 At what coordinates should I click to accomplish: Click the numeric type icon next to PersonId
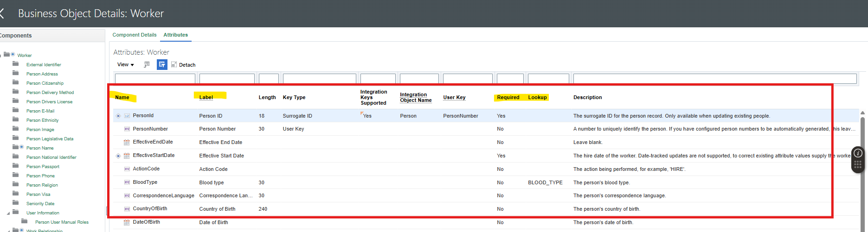[x=127, y=116]
